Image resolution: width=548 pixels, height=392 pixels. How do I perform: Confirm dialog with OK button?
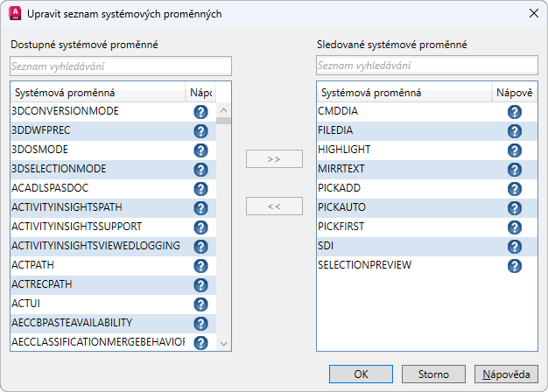point(362,374)
